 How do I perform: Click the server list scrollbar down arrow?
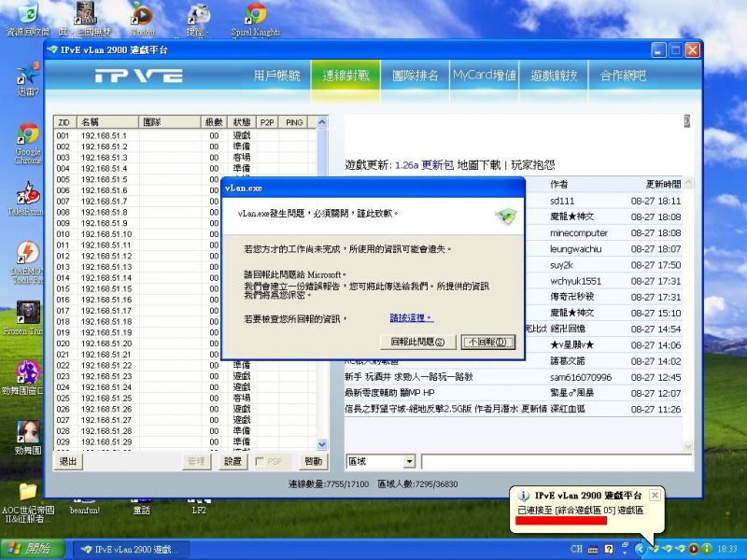(321, 444)
